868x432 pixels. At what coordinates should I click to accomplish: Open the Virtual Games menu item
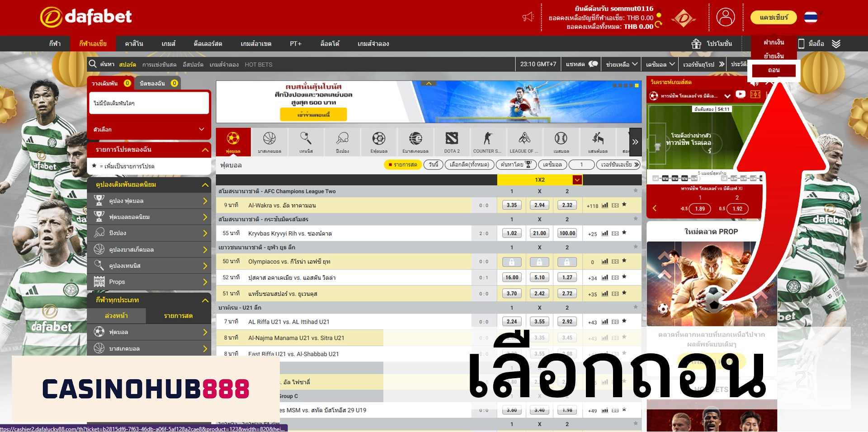pyautogui.click(x=373, y=43)
